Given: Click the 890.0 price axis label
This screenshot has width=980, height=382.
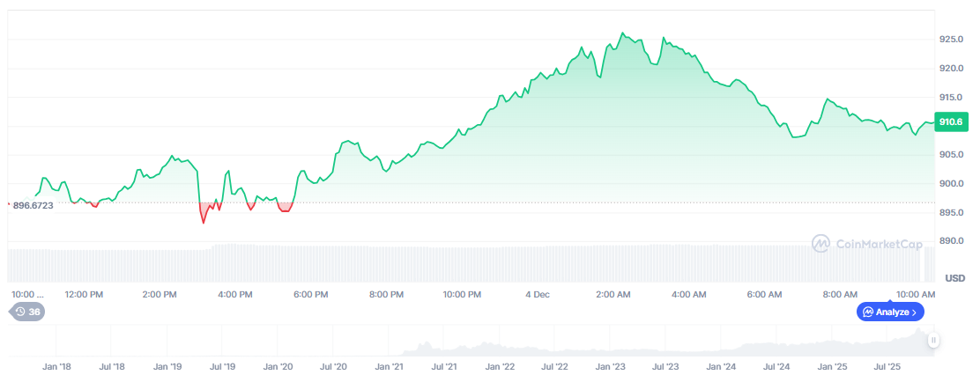Looking at the screenshot, I should pyautogui.click(x=950, y=241).
